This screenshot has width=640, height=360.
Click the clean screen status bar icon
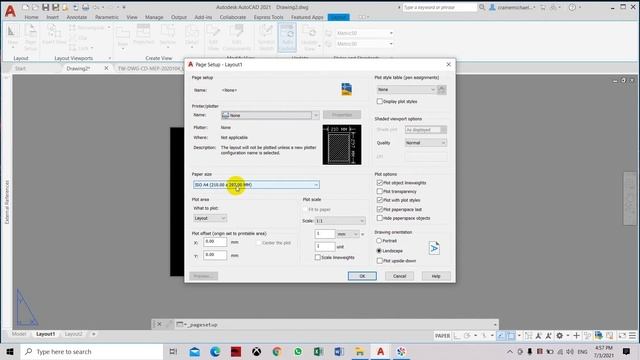click(x=622, y=336)
